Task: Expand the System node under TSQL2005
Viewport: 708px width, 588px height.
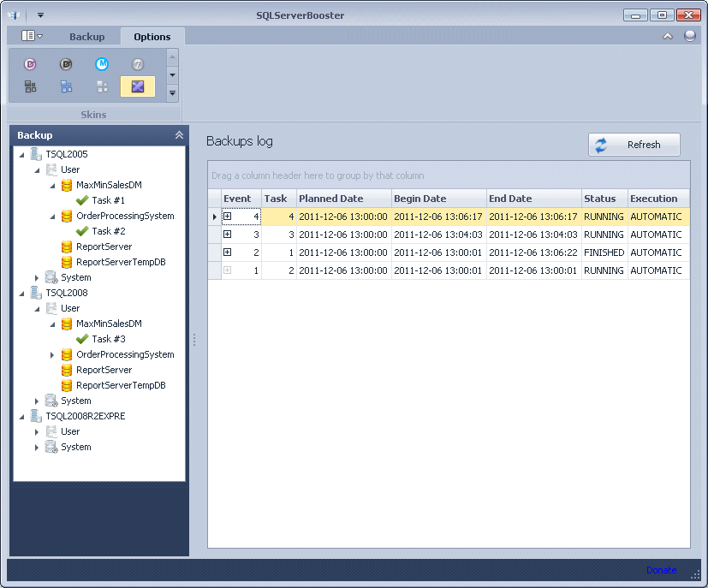Action: point(37,278)
